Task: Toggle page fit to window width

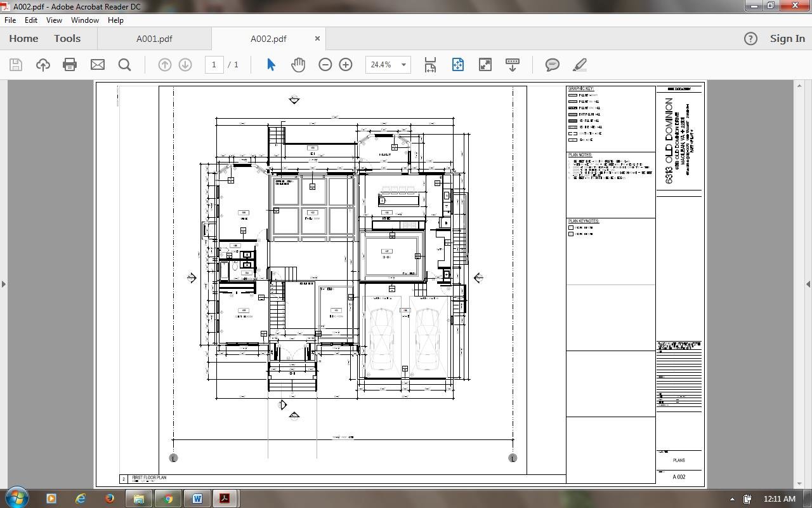Action: tap(429, 64)
